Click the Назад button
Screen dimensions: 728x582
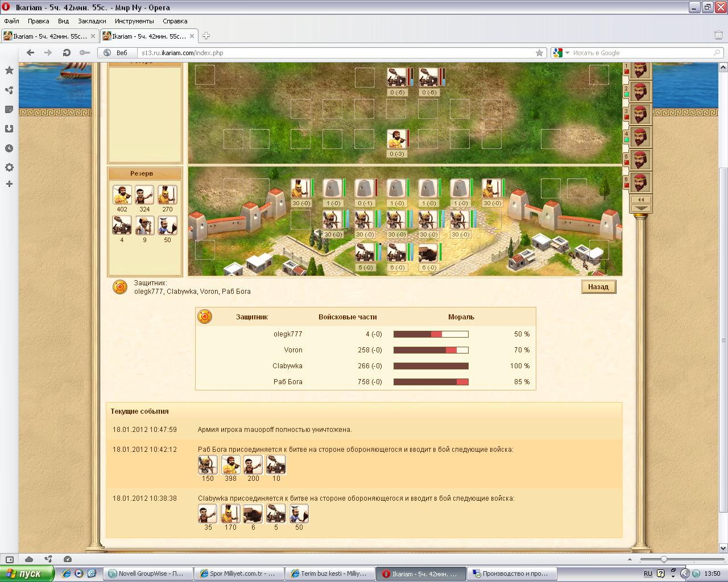598,287
